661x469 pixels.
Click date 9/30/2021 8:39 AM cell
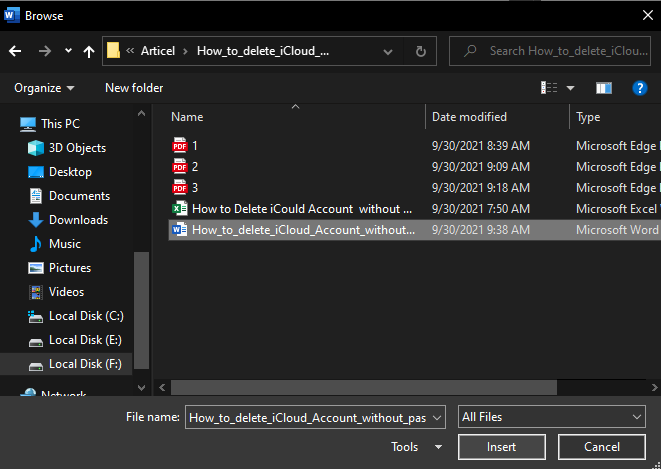click(x=481, y=146)
